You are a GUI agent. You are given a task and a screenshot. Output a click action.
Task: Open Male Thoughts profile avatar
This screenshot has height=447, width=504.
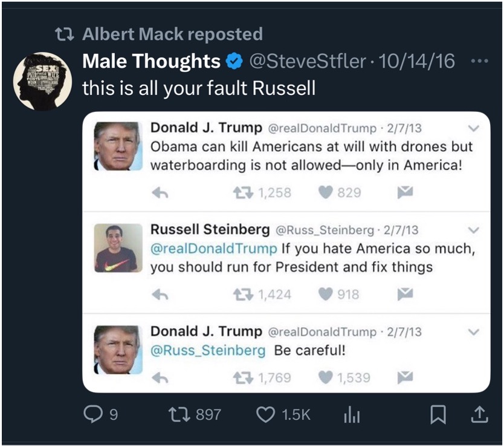[x=43, y=81]
